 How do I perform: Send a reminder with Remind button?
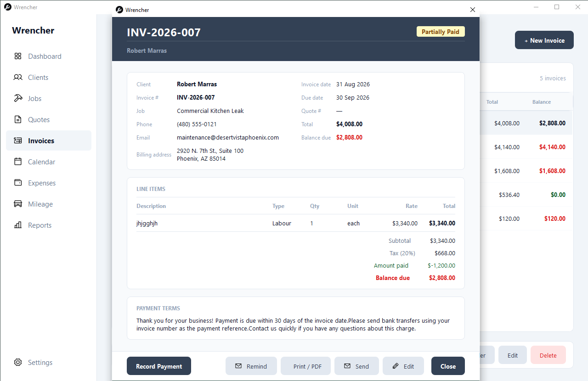(x=251, y=366)
